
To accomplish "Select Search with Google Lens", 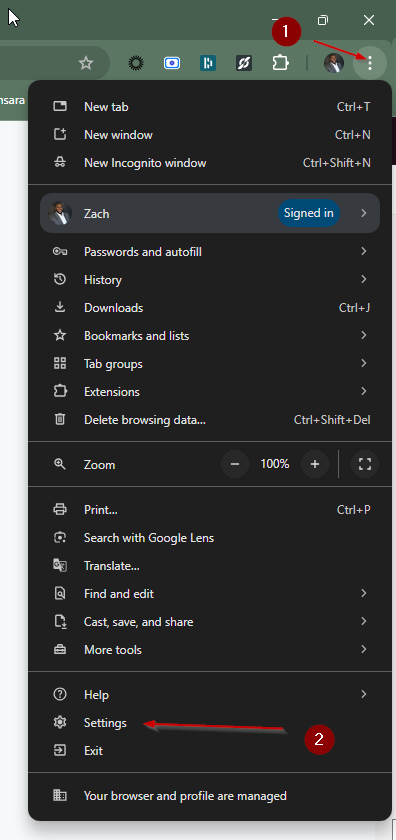I will [210, 538].
